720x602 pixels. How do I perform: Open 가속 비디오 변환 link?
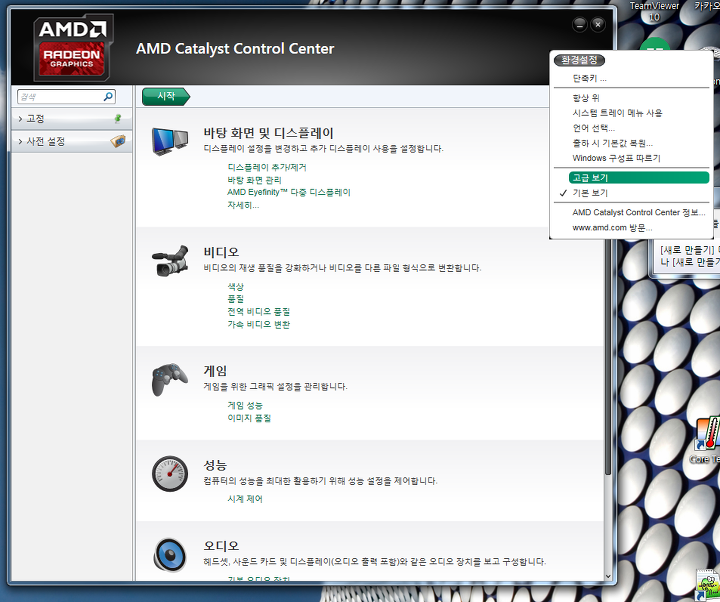coord(259,324)
